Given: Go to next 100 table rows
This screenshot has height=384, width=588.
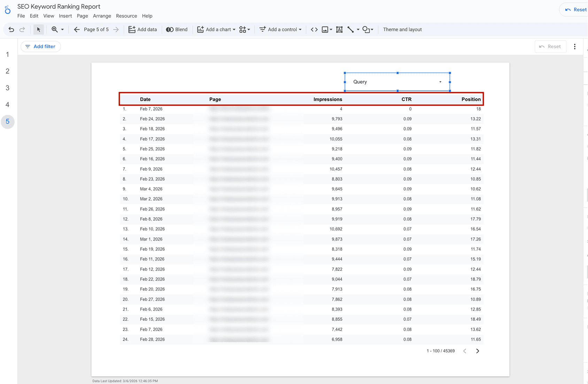Looking at the screenshot, I should [478, 351].
